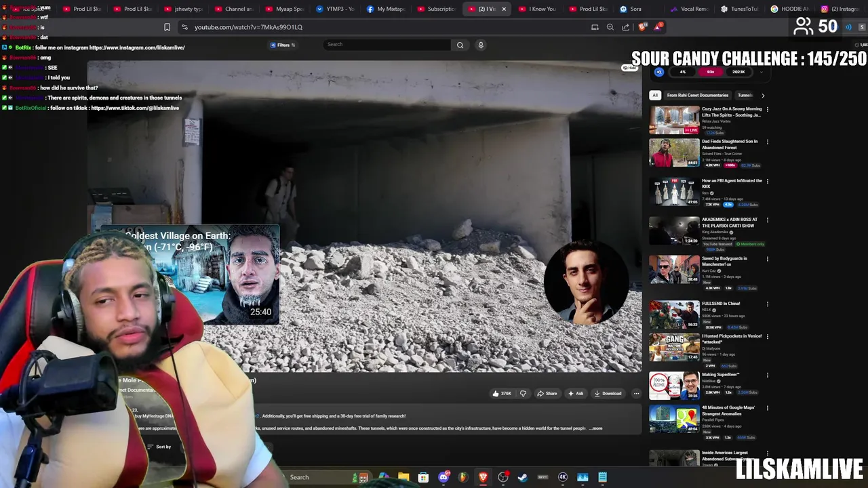
Task: Click the pink 93x stat pill
Action: [711, 72]
